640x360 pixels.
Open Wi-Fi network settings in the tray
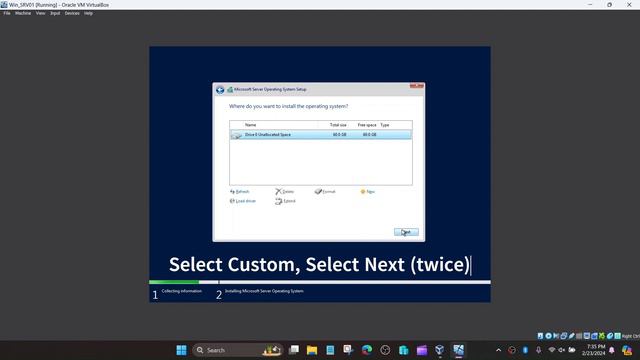552,350
